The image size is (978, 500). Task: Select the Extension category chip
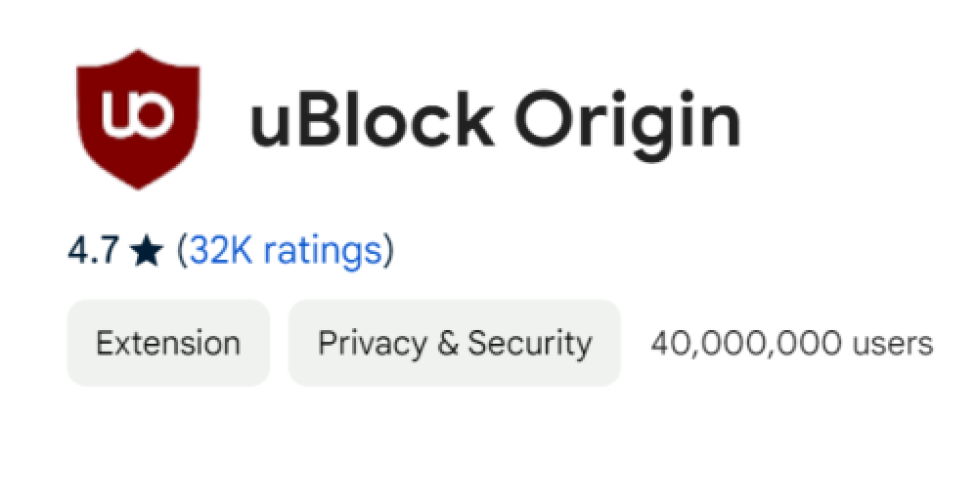click(x=168, y=343)
